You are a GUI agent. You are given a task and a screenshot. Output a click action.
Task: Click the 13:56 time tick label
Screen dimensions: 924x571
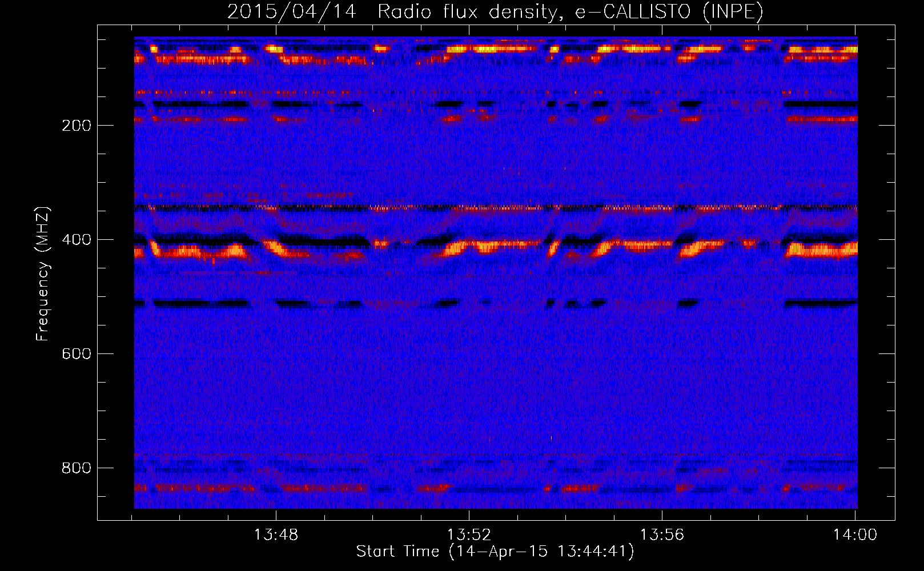coord(662,535)
